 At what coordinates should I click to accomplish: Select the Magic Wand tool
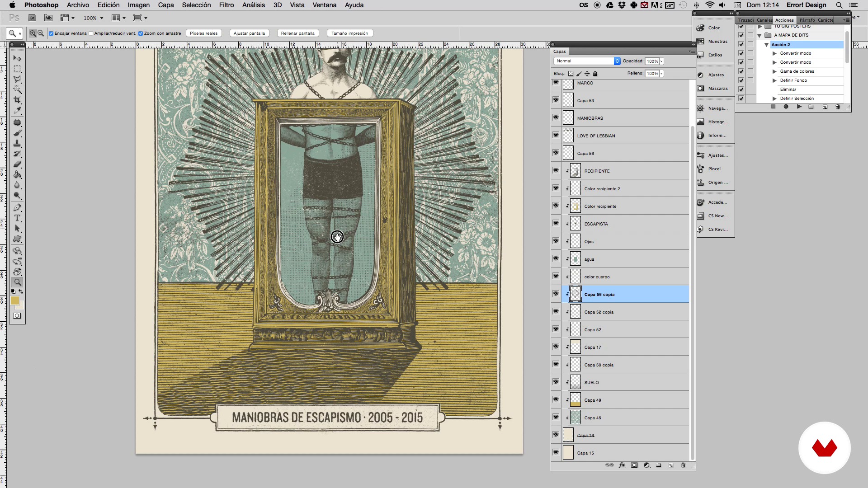pos(17,89)
